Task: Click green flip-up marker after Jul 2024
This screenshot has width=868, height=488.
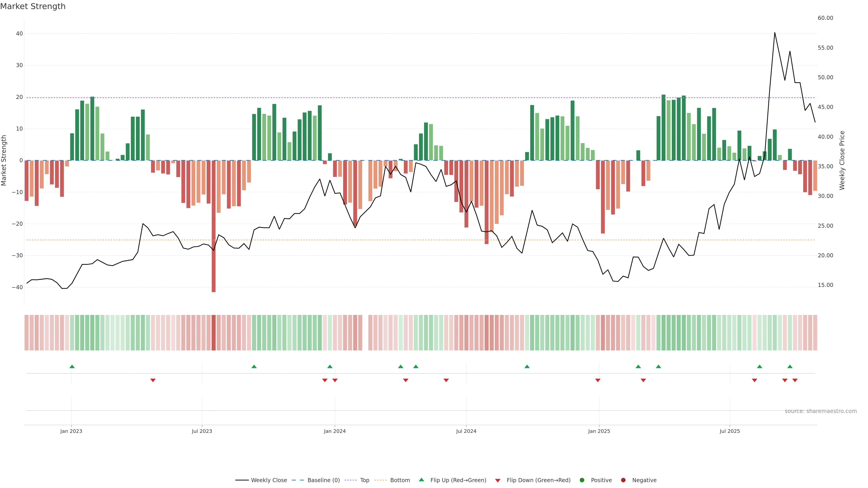Action: (x=527, y=366)
